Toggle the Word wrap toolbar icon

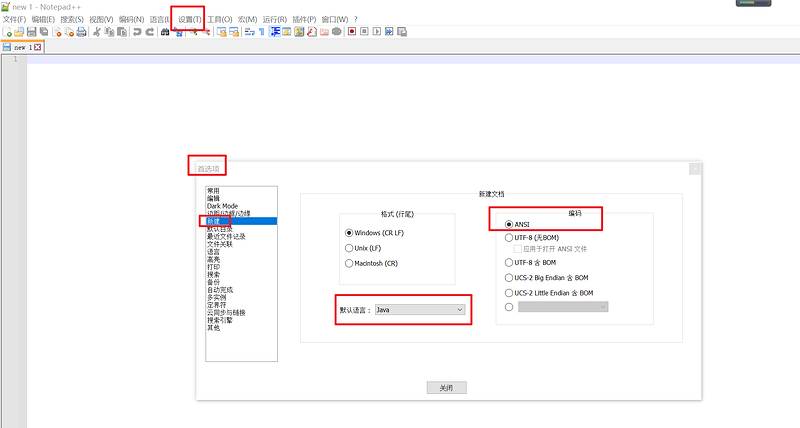(x=249, y=32)
